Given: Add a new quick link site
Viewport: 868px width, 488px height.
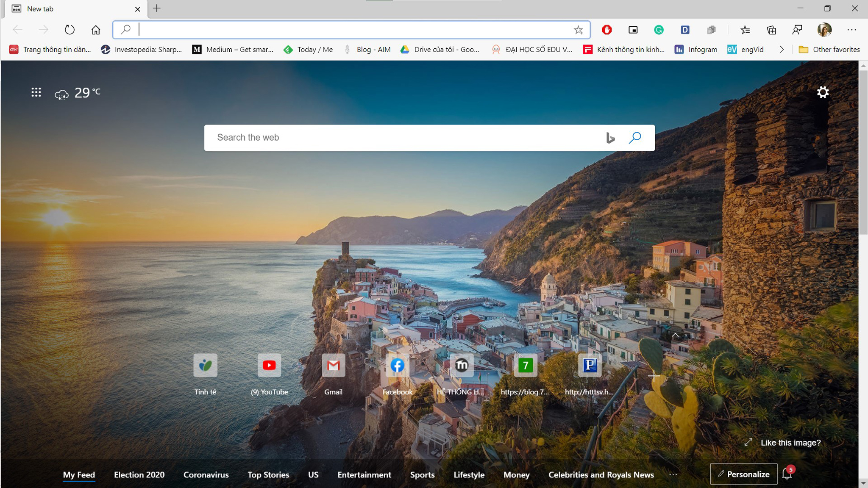Looking at the screenshot, I should pos(654,376).
